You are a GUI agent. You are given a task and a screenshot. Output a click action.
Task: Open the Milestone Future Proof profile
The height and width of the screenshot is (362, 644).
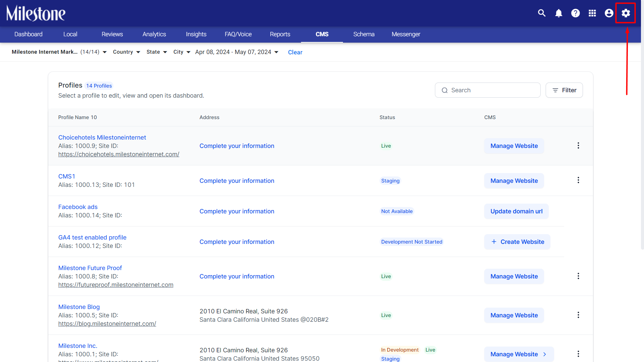click(90, 268)
